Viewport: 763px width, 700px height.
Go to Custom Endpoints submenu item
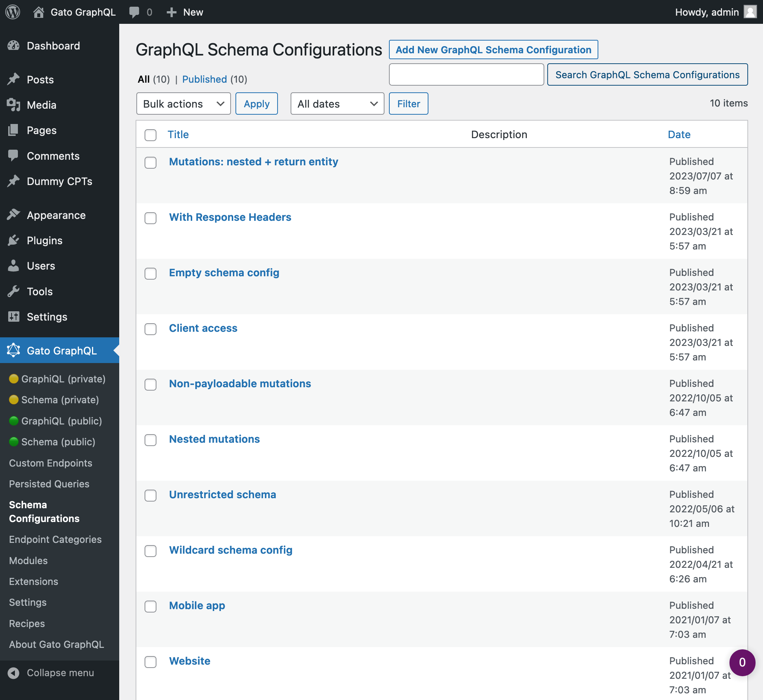coord(50,463)
